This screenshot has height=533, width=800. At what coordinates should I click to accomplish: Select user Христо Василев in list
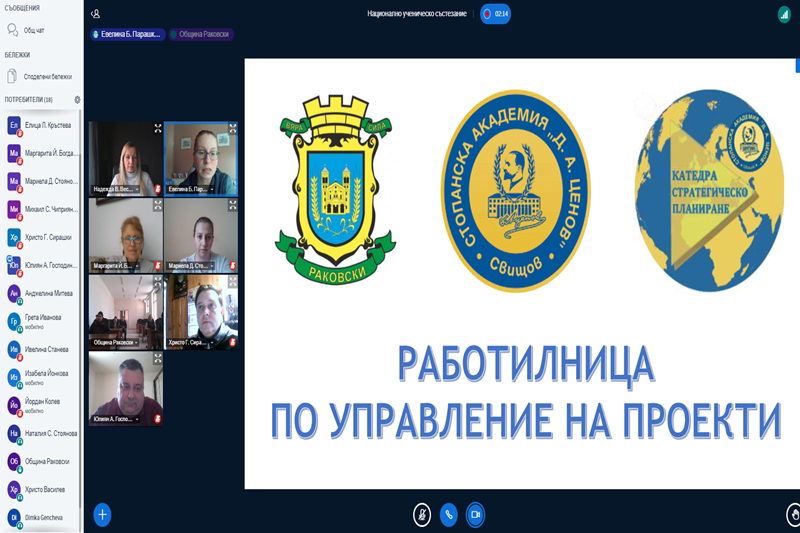[42, 490]
